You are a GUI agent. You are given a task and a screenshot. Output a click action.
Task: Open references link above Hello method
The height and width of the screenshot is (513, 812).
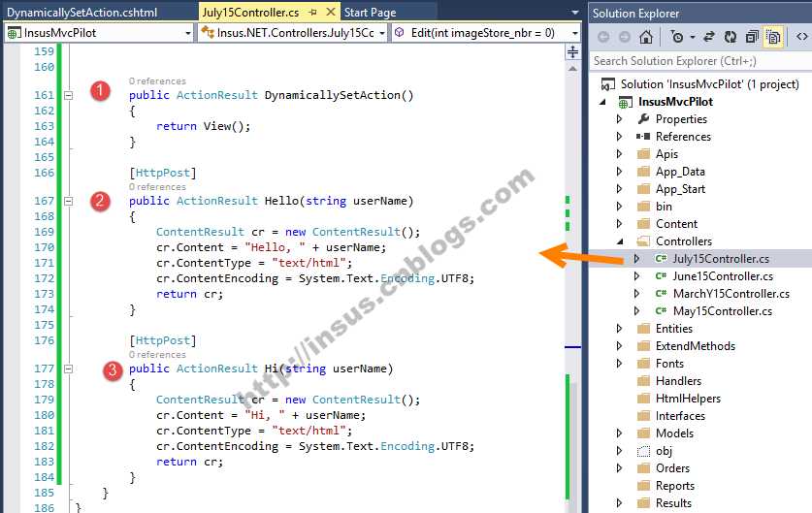[157, 187]
